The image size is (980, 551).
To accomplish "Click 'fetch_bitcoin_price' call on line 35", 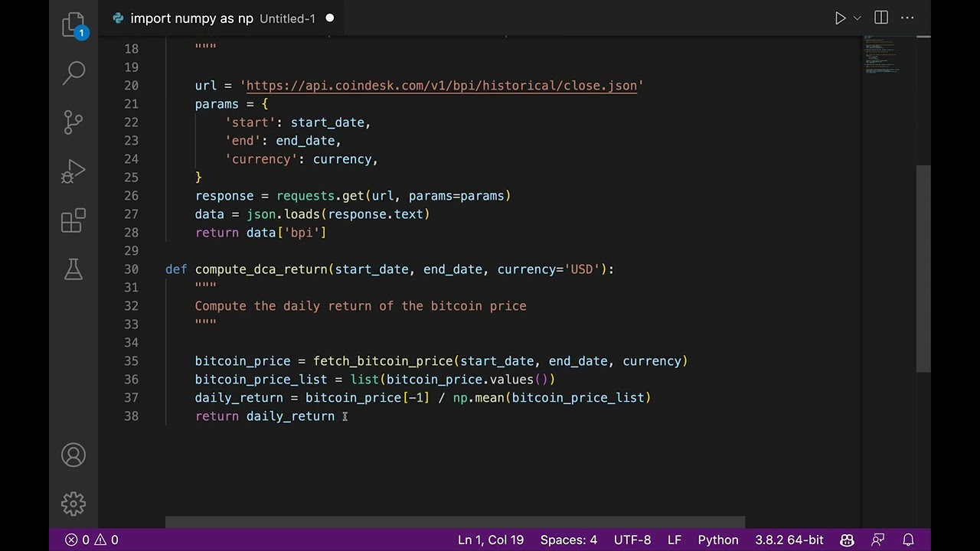I will 383,361.
